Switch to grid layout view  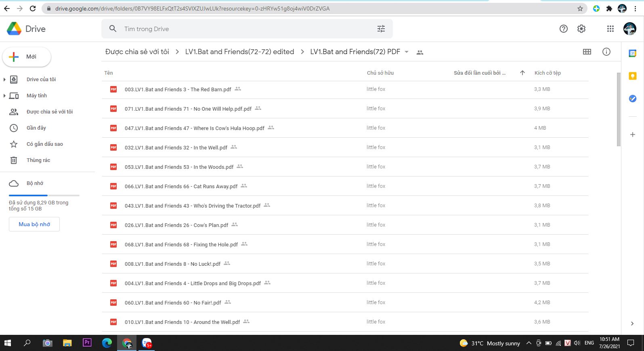[x=587, y=52]
